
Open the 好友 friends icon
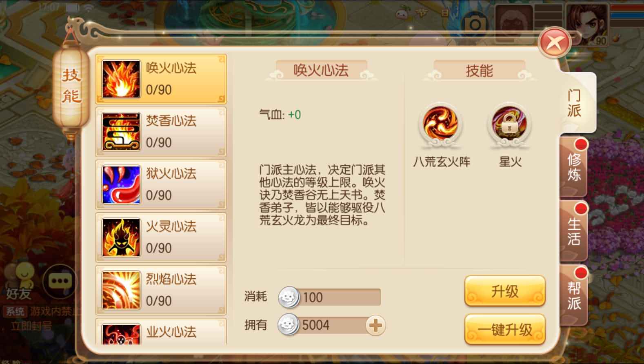(20, 281)
